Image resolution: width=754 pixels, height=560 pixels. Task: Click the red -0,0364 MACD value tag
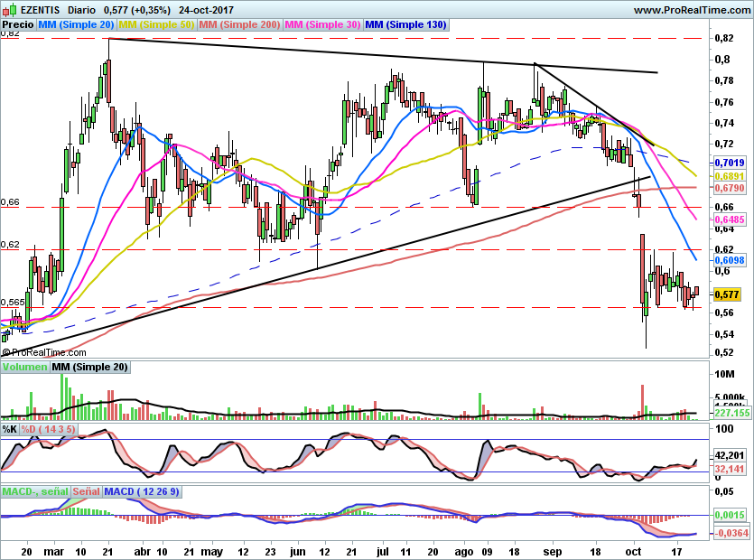[730, 534]
